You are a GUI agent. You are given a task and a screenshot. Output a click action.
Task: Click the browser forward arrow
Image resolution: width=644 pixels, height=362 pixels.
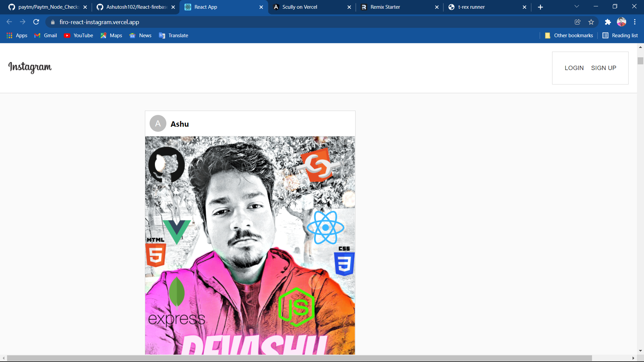[x=22, y=22]
